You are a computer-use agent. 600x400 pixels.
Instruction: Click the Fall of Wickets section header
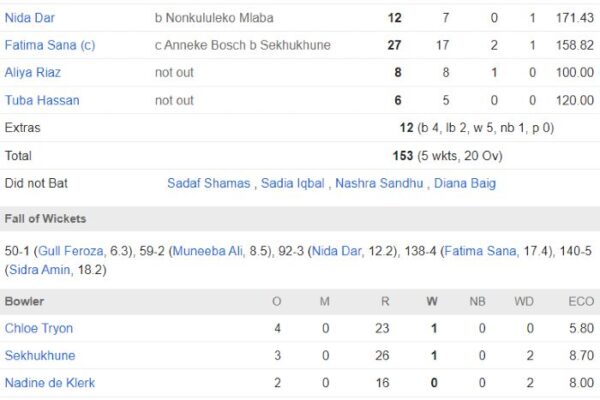click(x=45, y=219)
